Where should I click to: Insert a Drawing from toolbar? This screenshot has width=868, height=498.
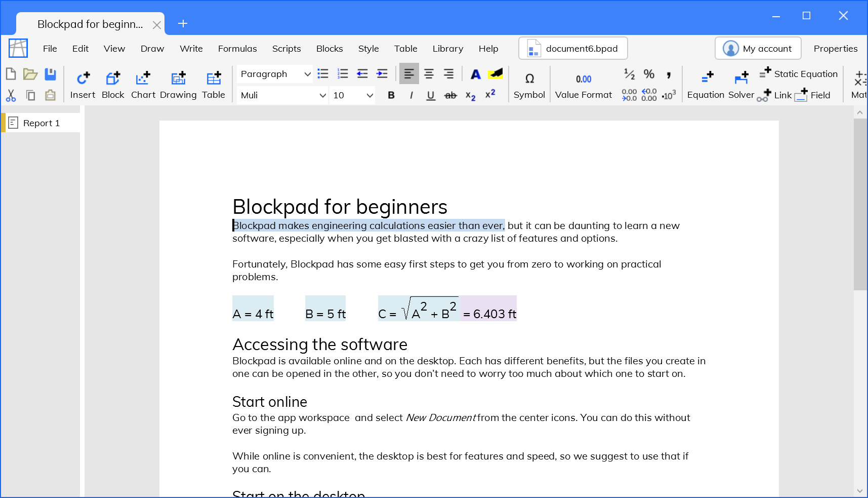tap(178, 85)
